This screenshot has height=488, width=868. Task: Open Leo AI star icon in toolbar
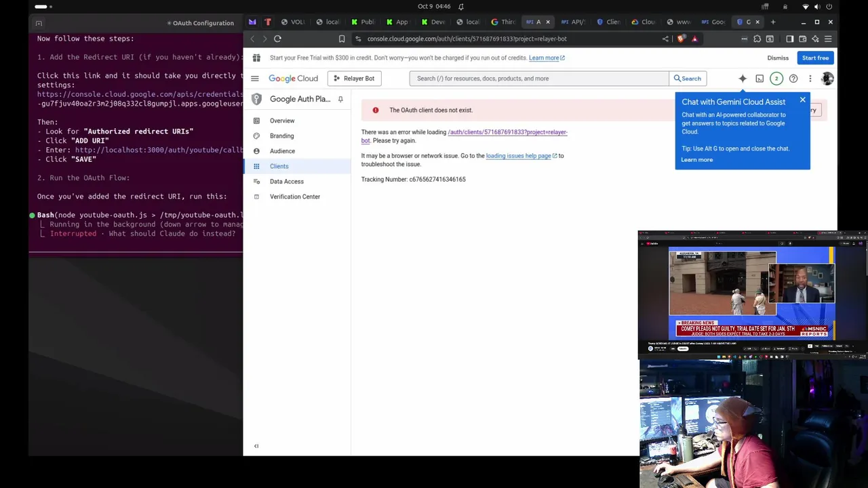tap(815, 39)
